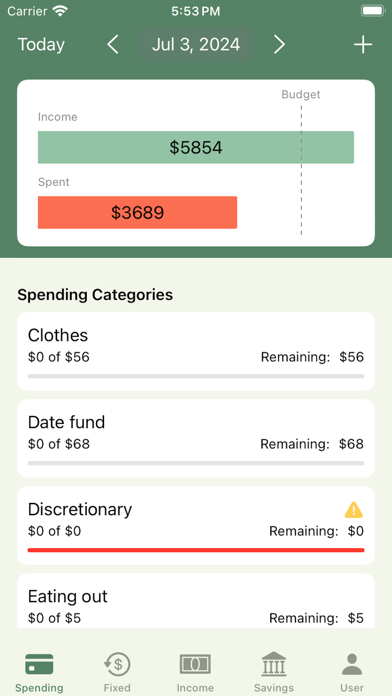Tap the plus icon to add entry
The width and height of the screenshot is (392, 696).
click(363, 45)
